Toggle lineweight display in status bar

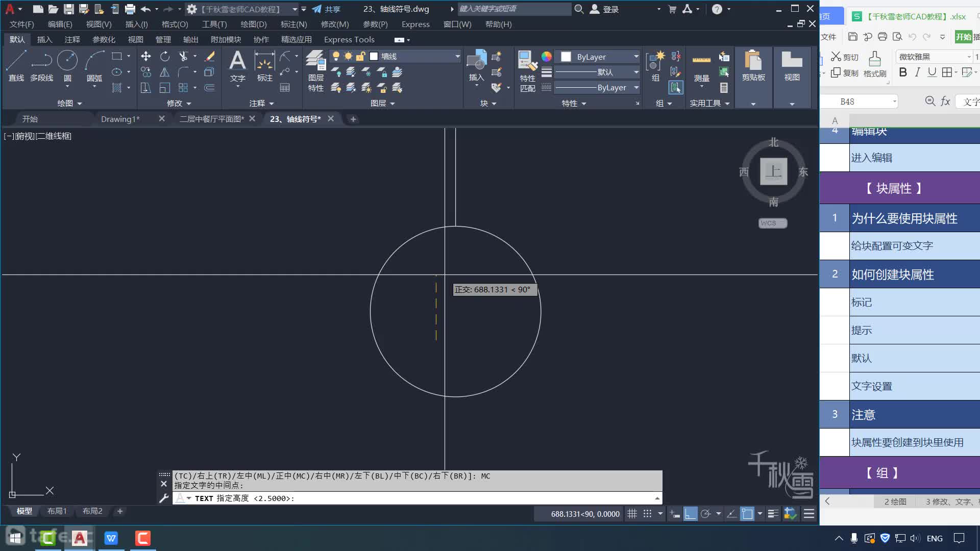(x=773, y=514)
